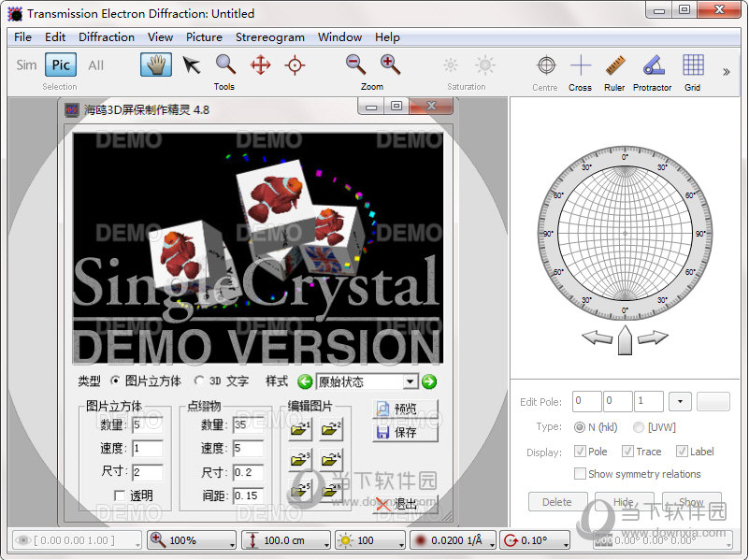749x560 pixels.
Task: Open 0.0200 1/Å spot size dropdown
Action: (x=453, y=540)
